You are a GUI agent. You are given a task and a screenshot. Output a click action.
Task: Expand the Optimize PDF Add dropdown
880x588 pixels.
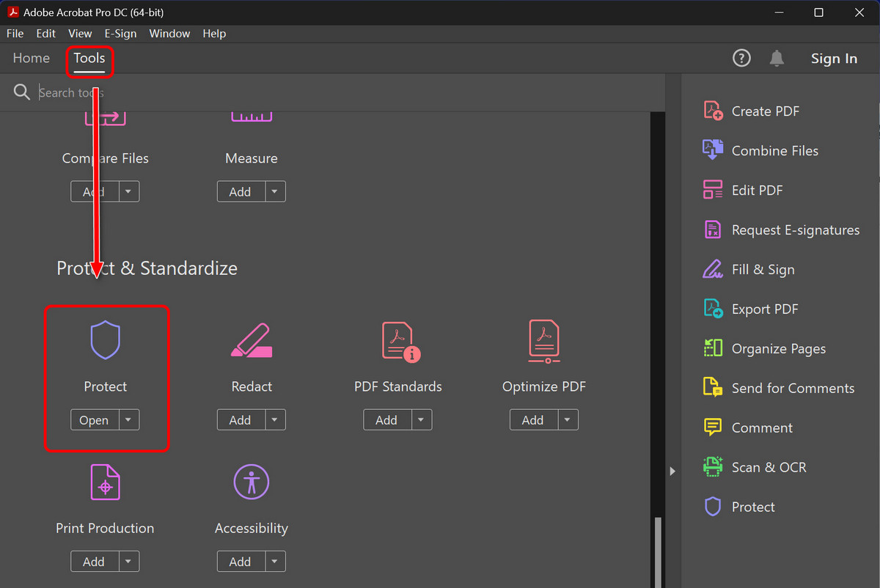coord(567,419)
